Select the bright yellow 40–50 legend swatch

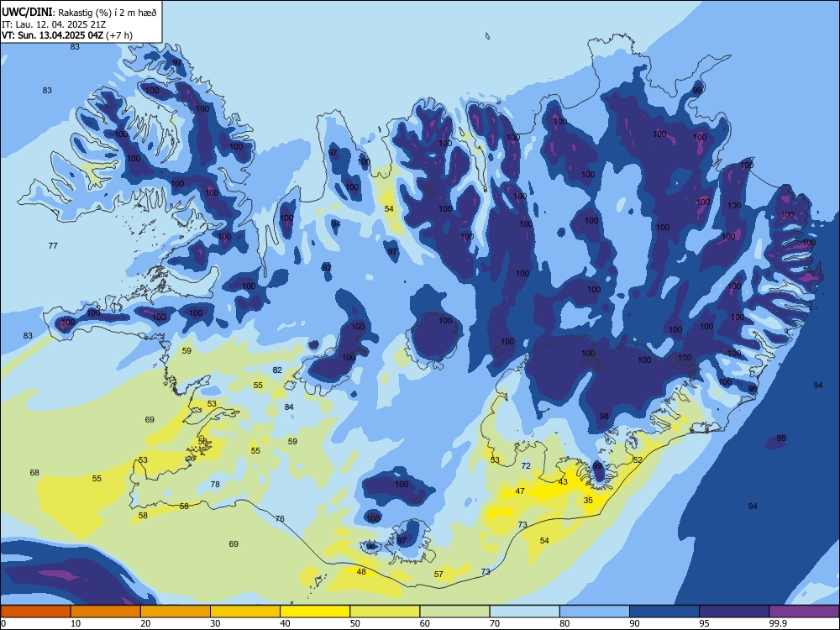pos(315,612)
